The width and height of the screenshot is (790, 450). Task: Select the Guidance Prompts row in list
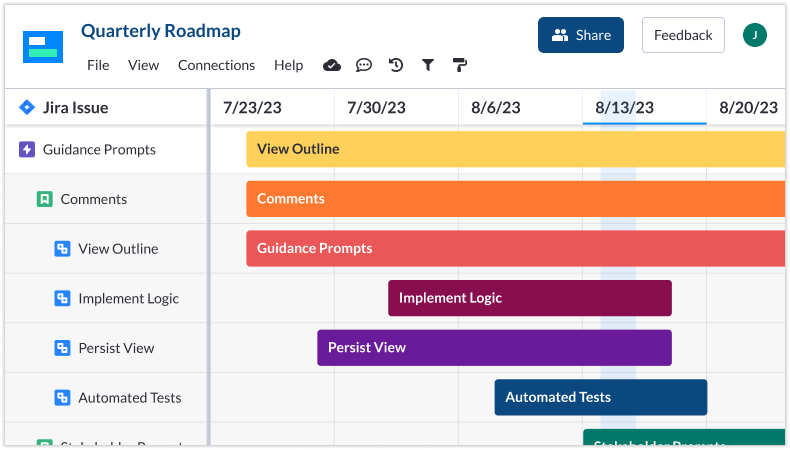(x=106, y=150)
